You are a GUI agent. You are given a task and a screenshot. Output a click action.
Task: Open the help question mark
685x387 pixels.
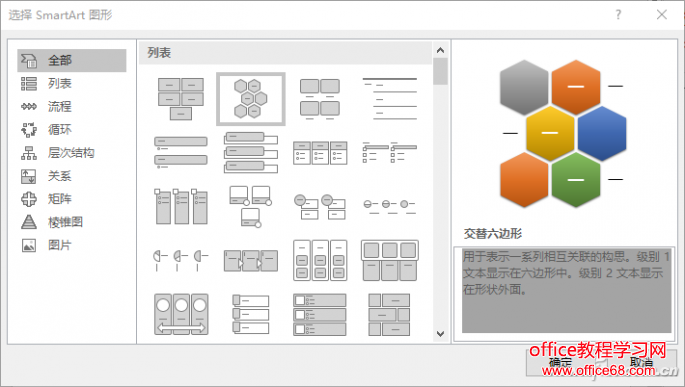click(618, 15)
